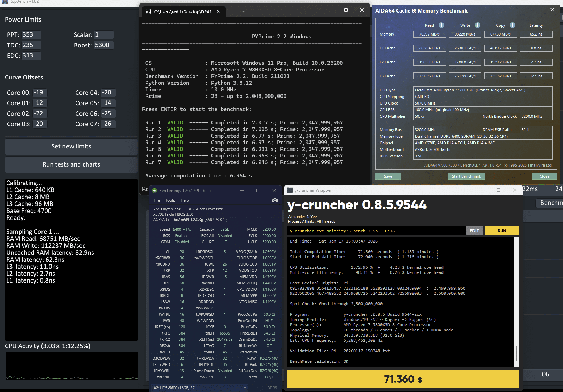Click the Core 04 curve offset field

pos(108,93)
